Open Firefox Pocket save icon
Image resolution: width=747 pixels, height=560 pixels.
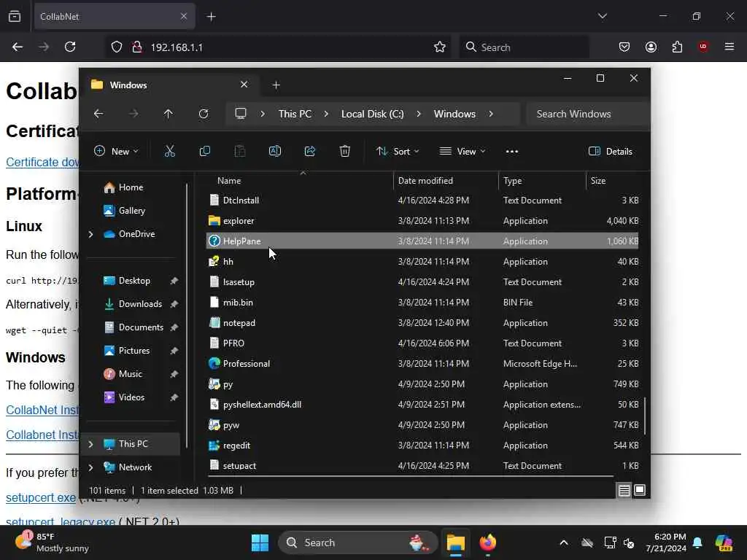624,47
